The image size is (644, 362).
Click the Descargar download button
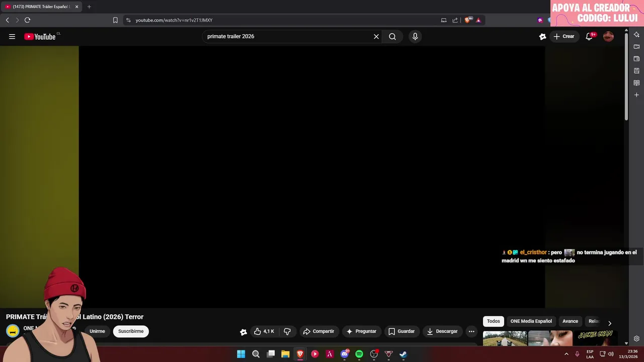pos(442,331)
